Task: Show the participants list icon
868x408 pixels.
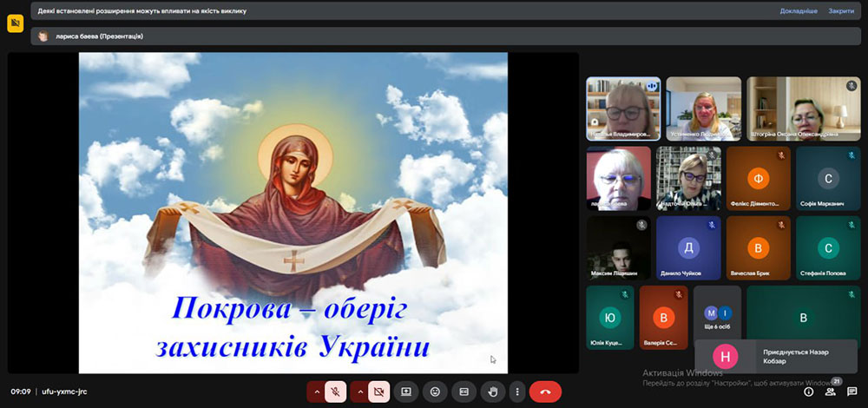Action: tap(831, 392)
